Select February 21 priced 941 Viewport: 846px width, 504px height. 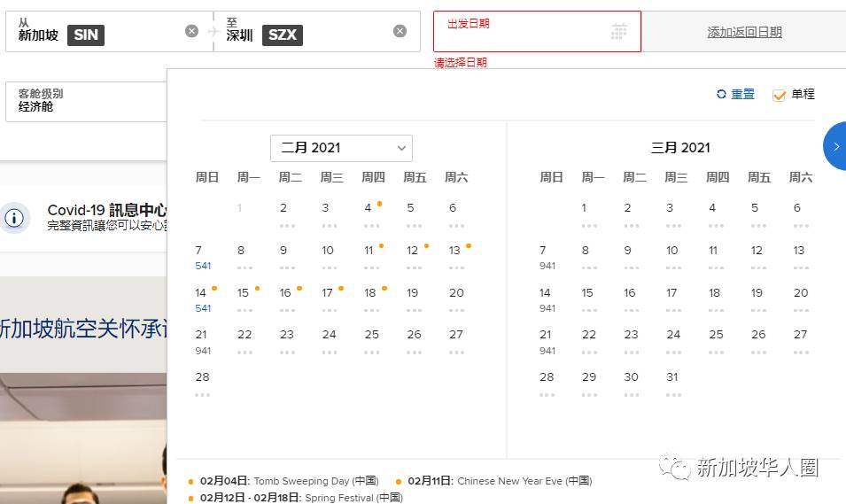pos(203,342)
